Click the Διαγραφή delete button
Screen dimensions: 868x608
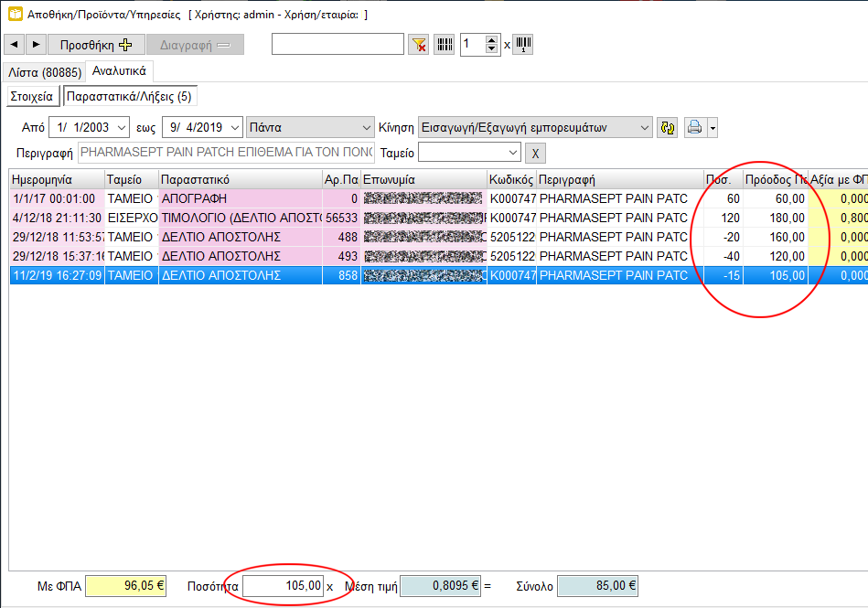[195, 44]
